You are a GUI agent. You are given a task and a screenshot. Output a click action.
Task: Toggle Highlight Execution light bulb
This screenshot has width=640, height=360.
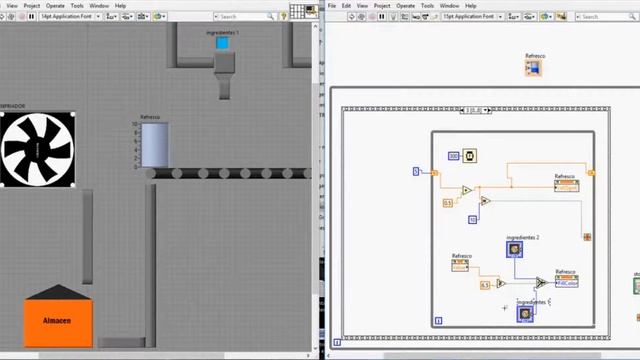393,17
